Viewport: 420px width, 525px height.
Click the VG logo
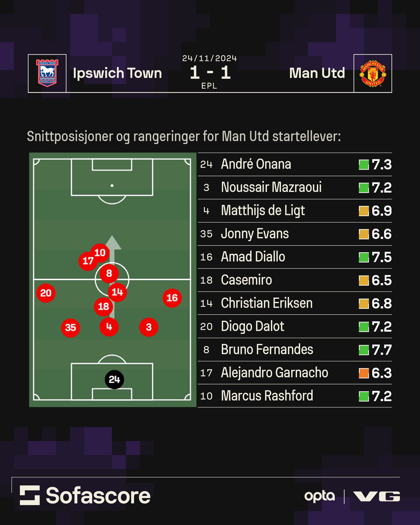376,496
